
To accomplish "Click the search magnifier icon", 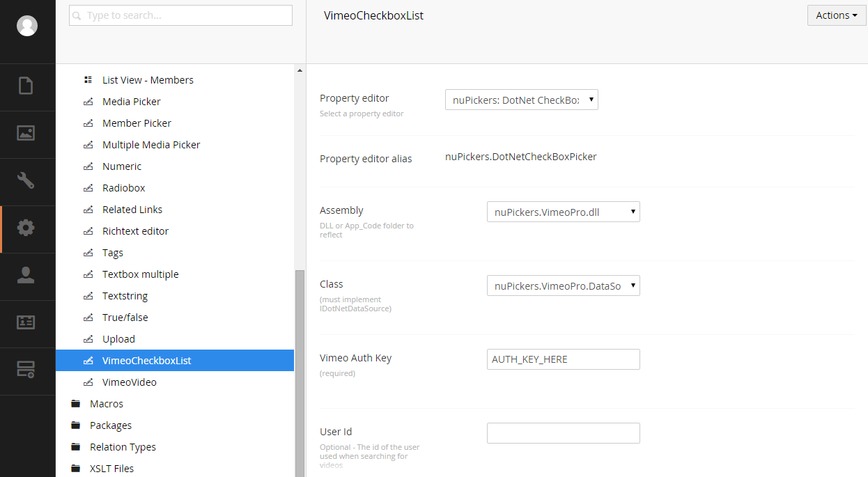I will click(77, 16).
